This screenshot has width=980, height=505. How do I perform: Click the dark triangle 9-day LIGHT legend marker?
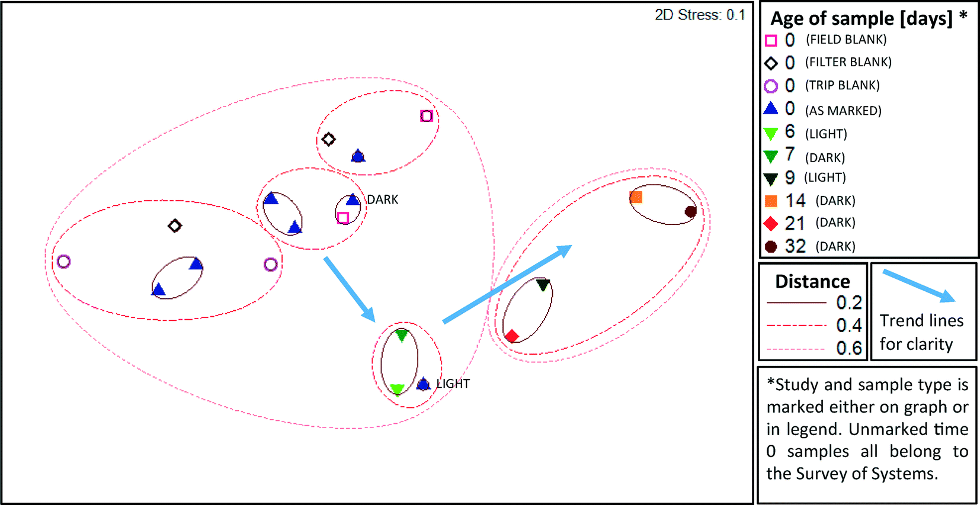pyautogui.click(x=771, y=179)
